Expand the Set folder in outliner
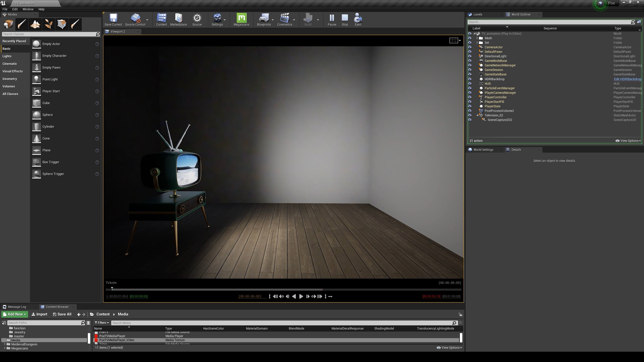Viewport: 644px width, 362px height. (x=477, y=43)
